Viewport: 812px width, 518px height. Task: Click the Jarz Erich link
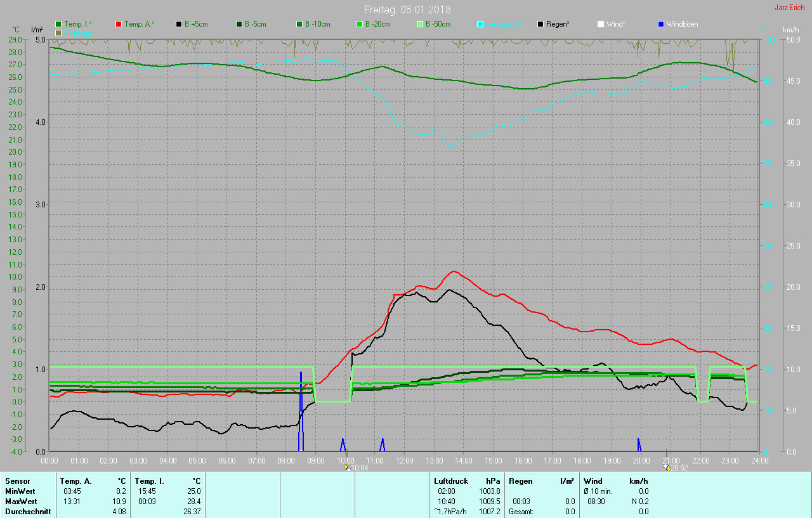pos(789,8)
